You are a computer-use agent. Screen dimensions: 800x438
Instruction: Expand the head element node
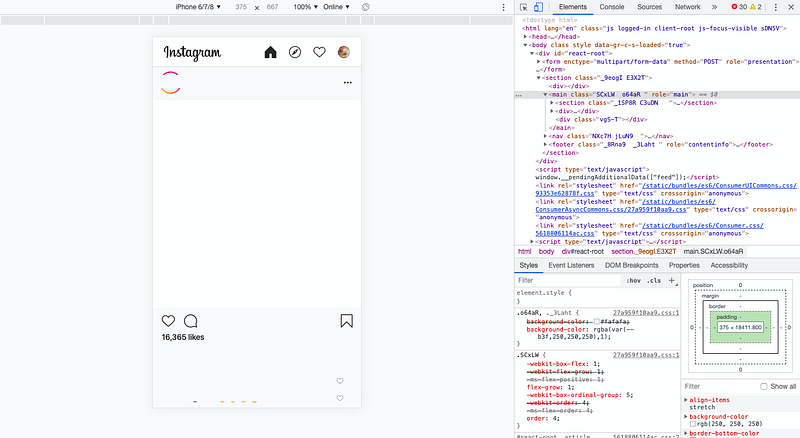click(525, 37)
